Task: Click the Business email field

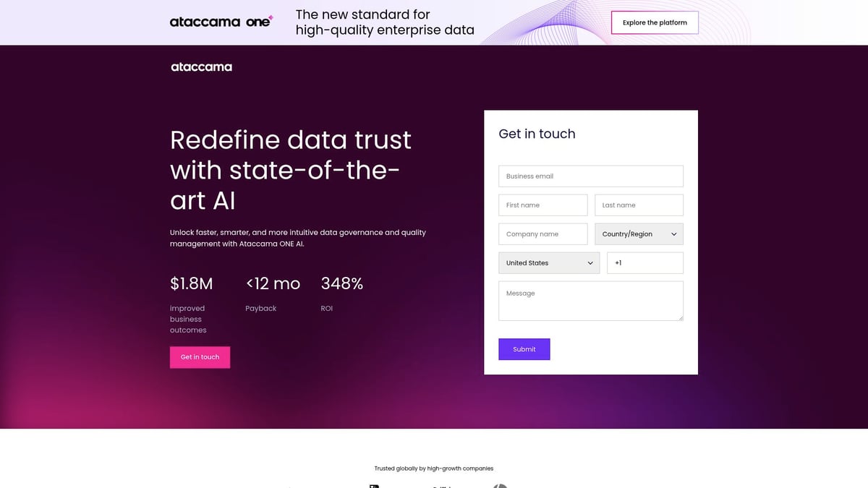Action: point(590,176)
